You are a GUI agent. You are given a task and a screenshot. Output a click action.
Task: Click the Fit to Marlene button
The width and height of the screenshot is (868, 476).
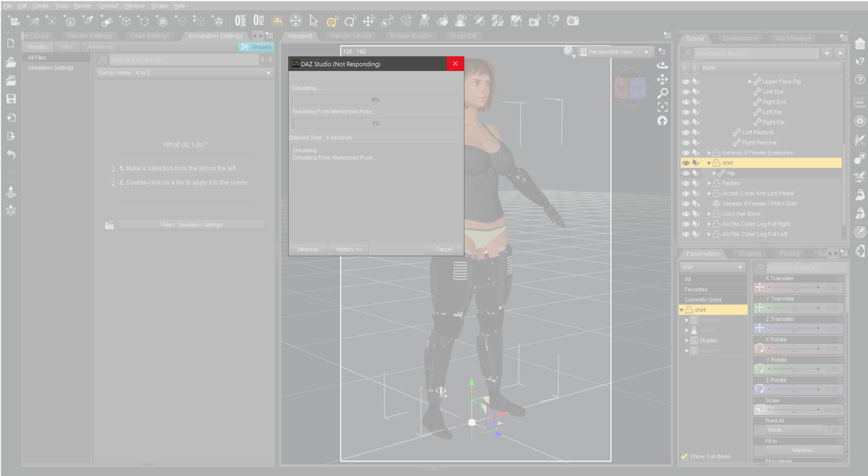tap(804, 450)
